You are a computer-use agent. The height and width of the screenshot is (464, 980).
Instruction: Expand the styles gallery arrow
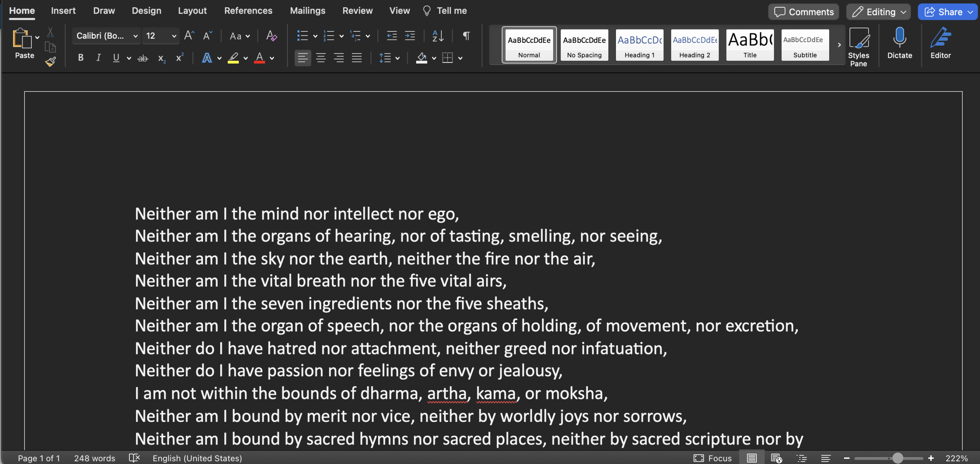click(x=839, y=45)
